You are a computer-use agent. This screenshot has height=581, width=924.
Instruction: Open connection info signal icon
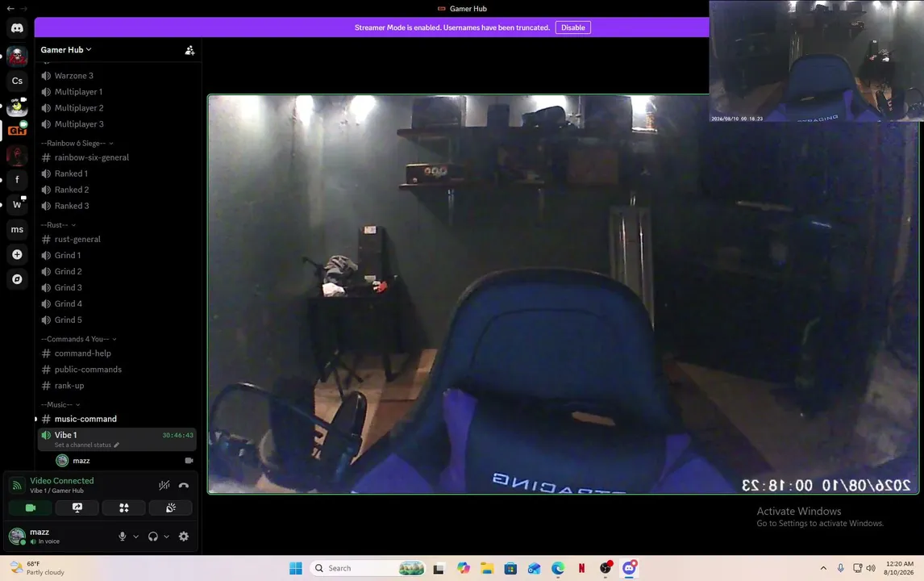(17, 485)
